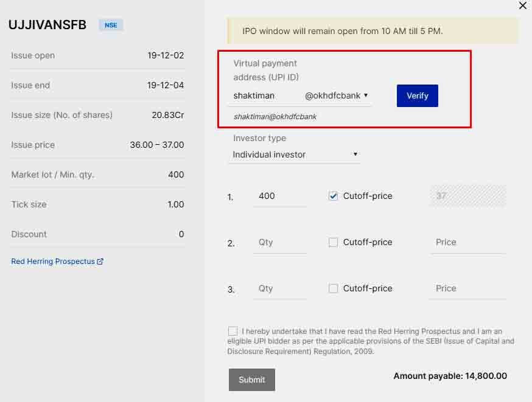Image resolution: width=532 pixels, height=402 pixels.
Task: Click the Price field for bid 3
Action: pyautogui.click(x=468, y=288)
